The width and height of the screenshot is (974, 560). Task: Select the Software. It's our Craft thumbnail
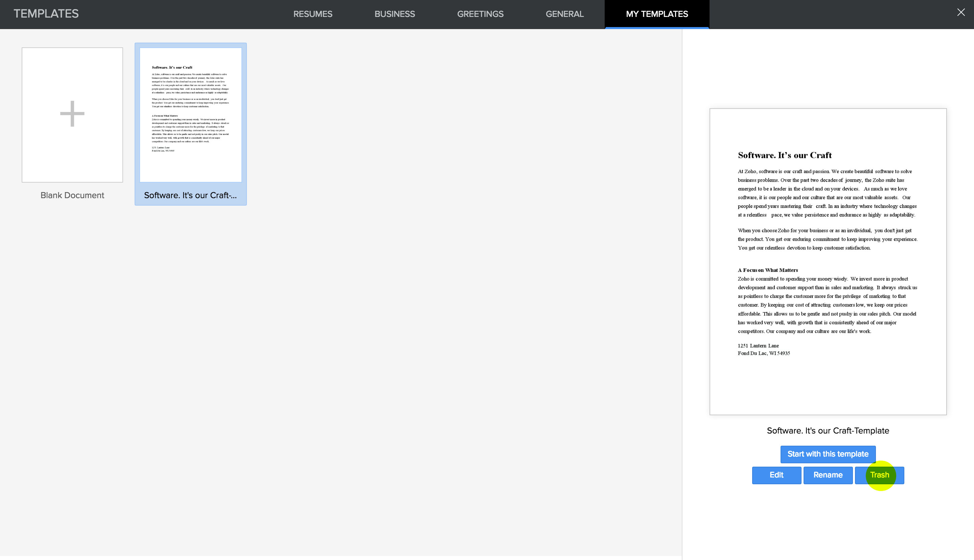tap(191, 115)
